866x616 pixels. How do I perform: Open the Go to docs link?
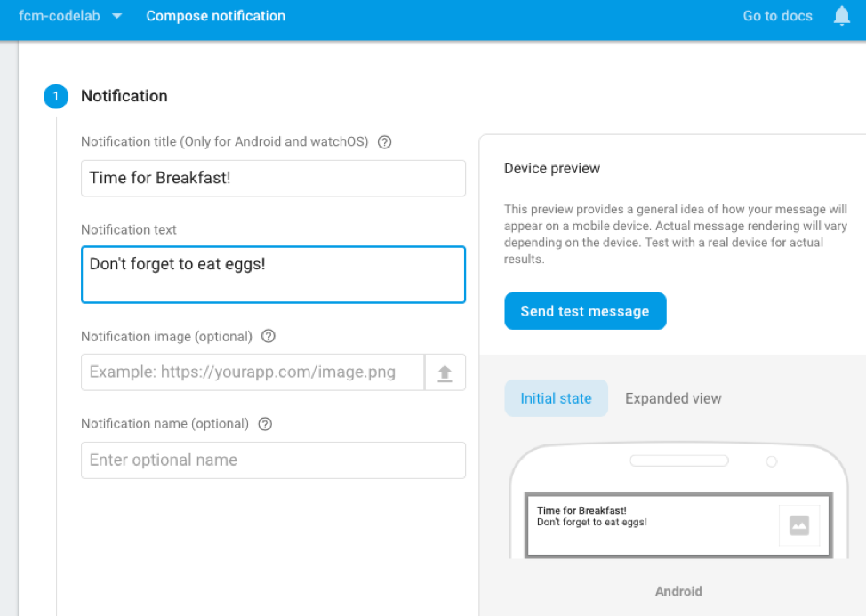coord(777,16)
